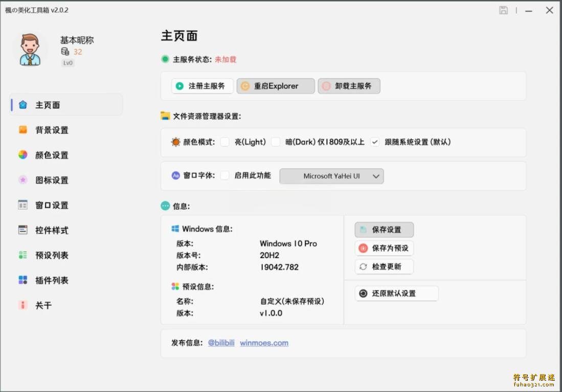Screen dimensions: 562x392
Task: Uncheck 跟随系统设置 (默认) checkbox
Action: click(375, 142)
